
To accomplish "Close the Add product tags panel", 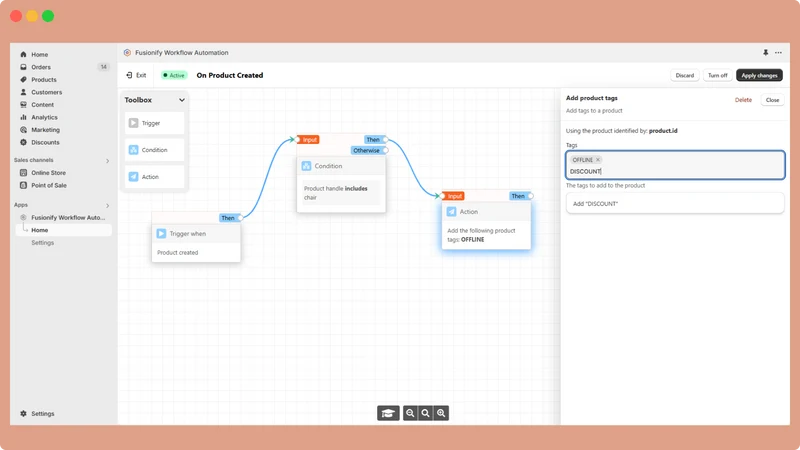I will click(x=772, y=100).
